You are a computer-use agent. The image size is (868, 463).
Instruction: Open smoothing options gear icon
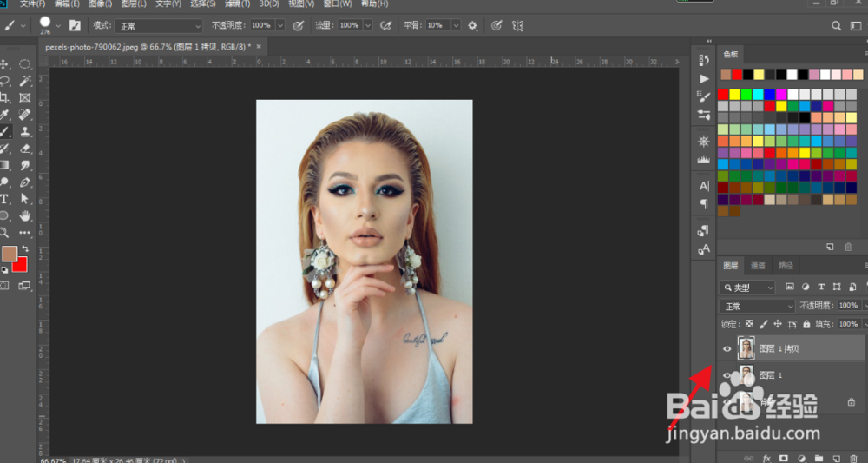click(472, 25)
